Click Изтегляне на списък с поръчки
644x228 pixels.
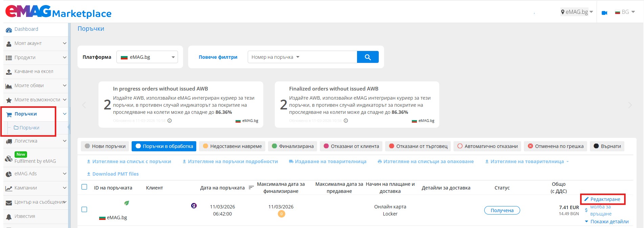(x=129, y=161)
